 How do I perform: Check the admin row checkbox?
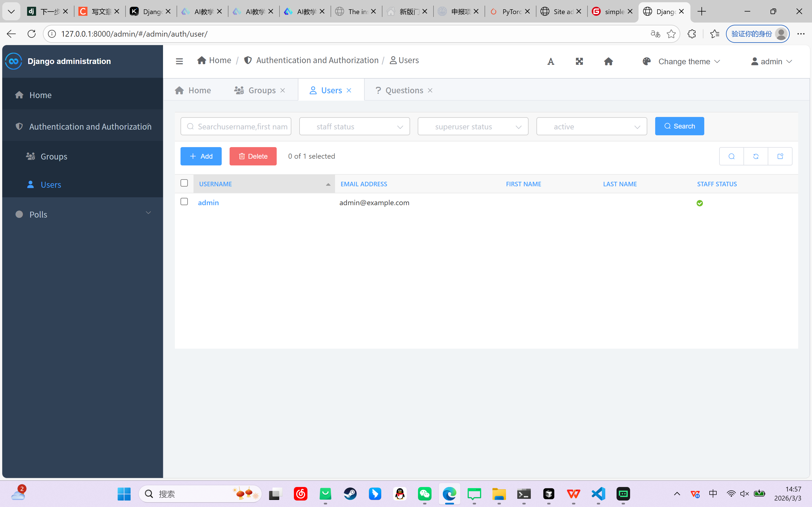(x=184, y=202)
